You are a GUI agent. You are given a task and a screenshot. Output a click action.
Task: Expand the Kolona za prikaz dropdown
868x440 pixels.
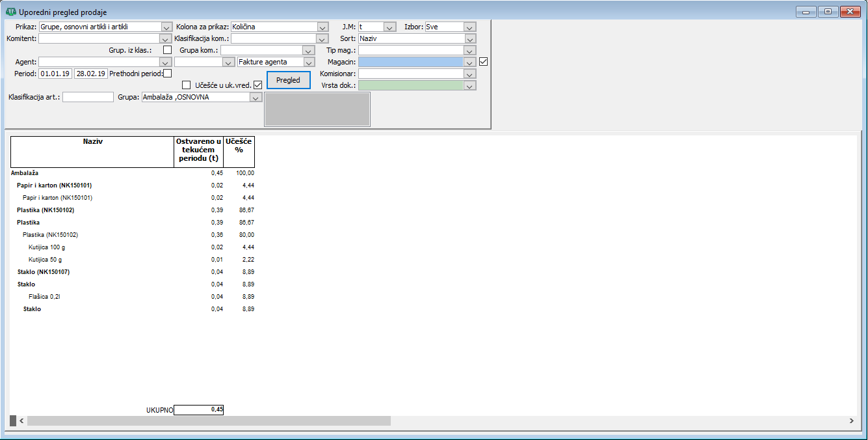point(322,27)
